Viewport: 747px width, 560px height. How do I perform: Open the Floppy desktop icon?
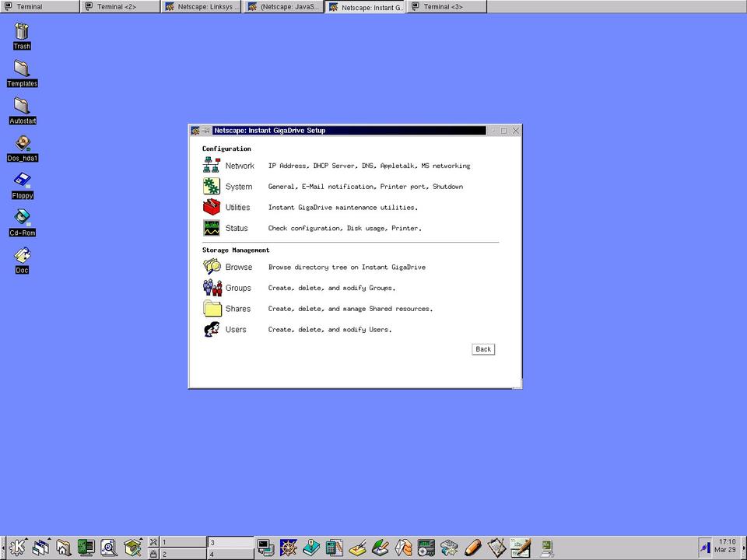pyautogui.click(x=22, y=181)
